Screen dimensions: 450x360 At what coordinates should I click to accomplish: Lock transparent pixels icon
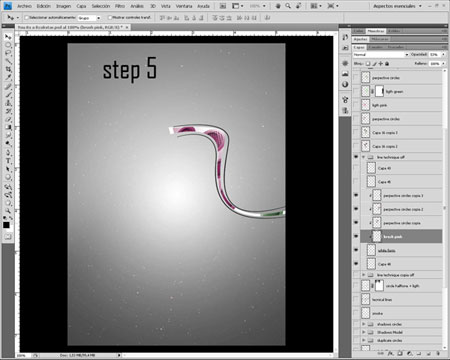pos(368,63)
